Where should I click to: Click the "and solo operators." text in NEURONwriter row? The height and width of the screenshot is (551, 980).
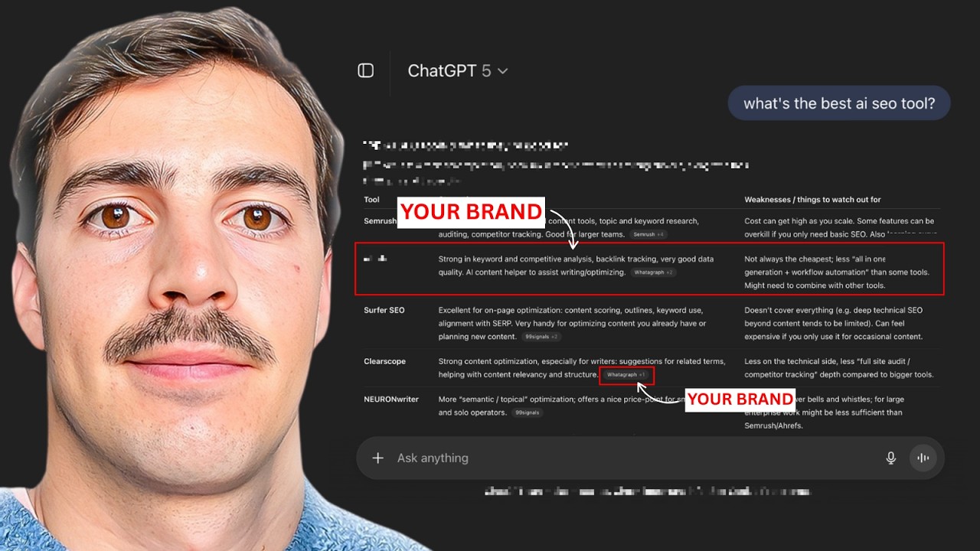tap(472, 412)
